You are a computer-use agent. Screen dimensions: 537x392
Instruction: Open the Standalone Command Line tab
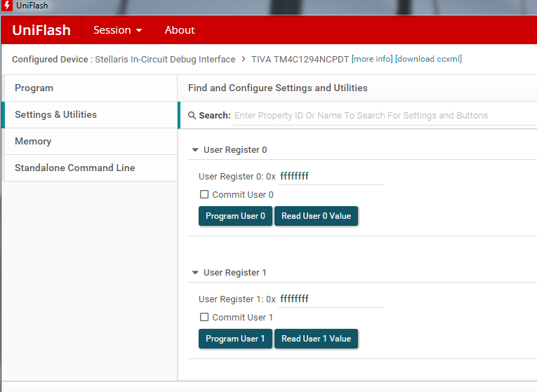74,168
